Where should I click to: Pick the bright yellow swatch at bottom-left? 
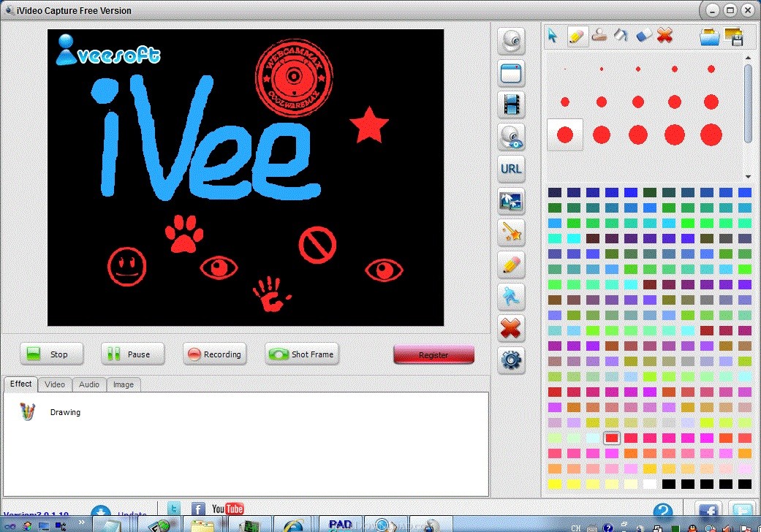(x=555, y=484)
